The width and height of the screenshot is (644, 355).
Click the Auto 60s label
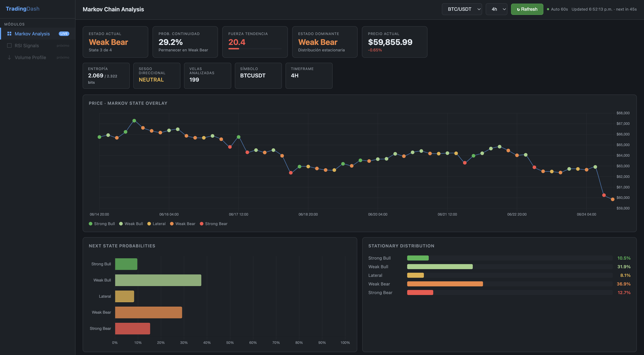click(x=559, y=9)
